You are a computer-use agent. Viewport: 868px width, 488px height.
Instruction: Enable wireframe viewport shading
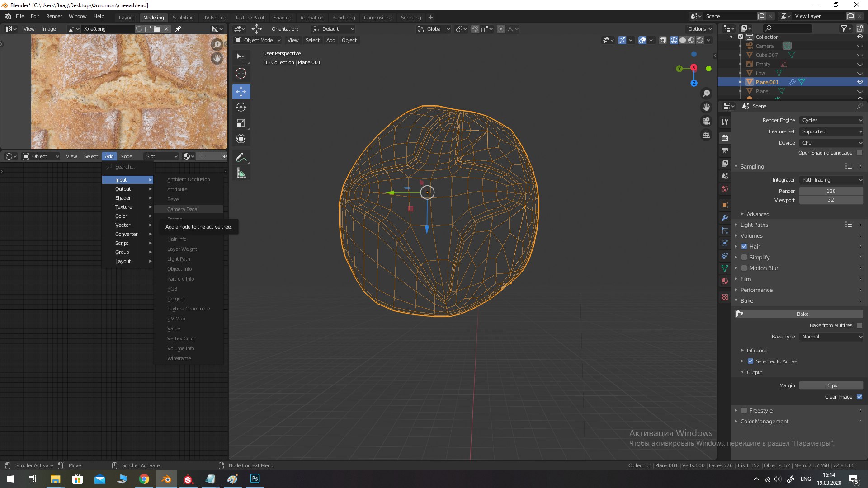[674, 40]
